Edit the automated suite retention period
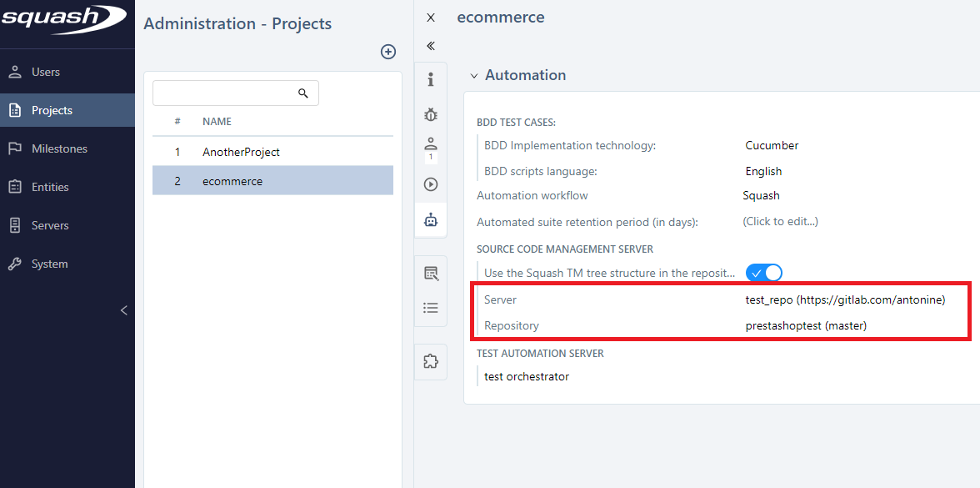 pyautogui.click(x=780, y=221)
